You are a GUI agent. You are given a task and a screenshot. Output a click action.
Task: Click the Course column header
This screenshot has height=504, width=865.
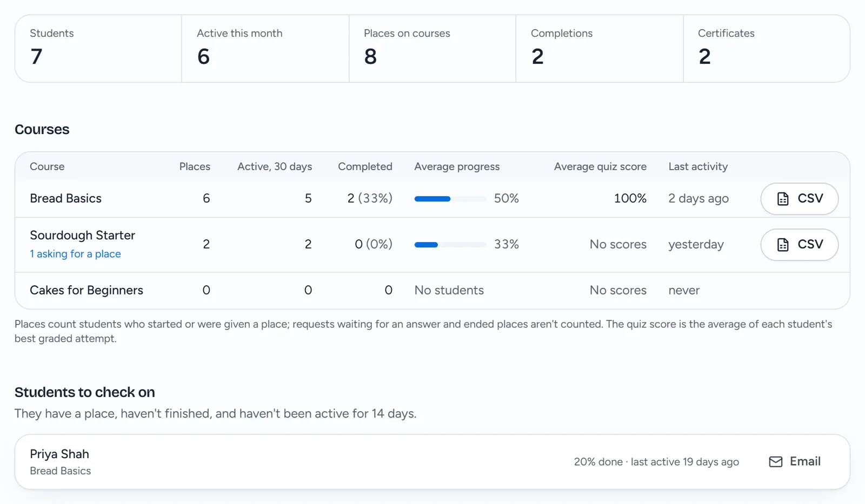47,166
